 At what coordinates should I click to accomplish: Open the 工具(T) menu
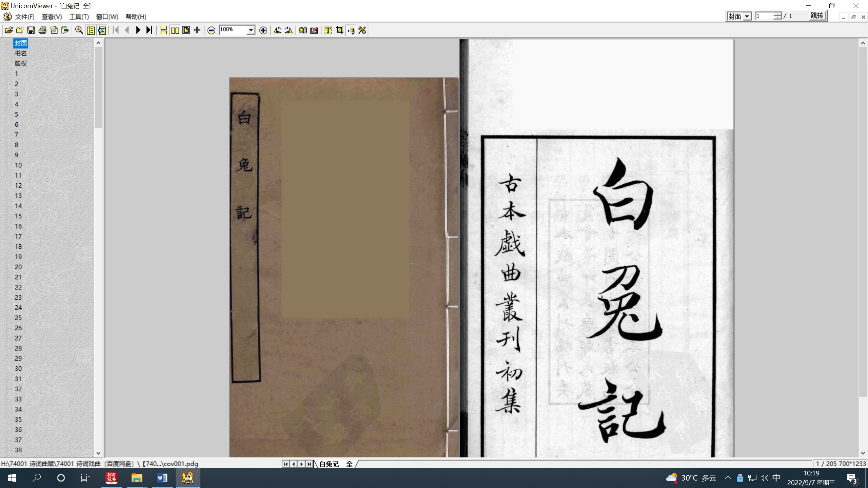click(x=79, y=17)
